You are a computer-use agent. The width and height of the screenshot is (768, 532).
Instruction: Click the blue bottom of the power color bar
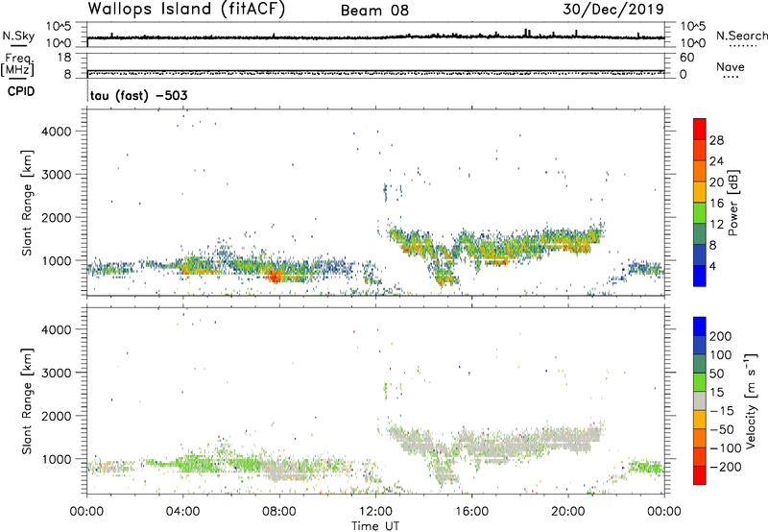pos(700,277)
